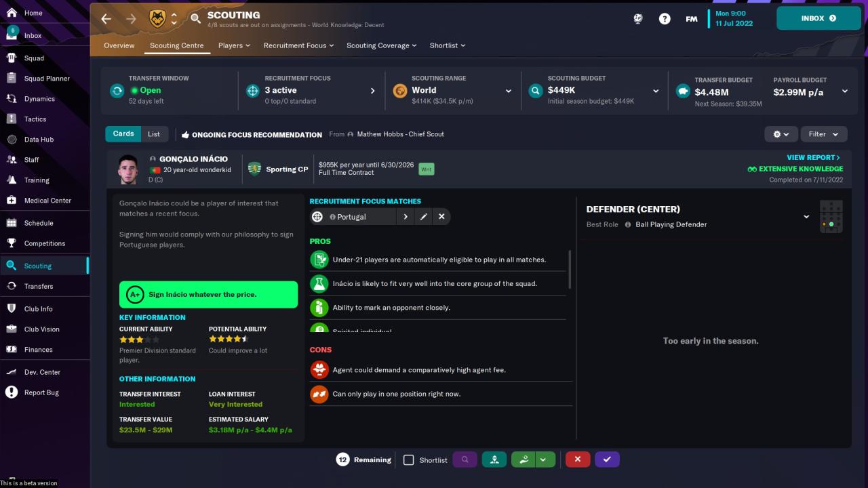Viewport: 868px width, 488px height.
Task: Click the red discard player X button
Action: pyautogui.click(x=577, y=460)
